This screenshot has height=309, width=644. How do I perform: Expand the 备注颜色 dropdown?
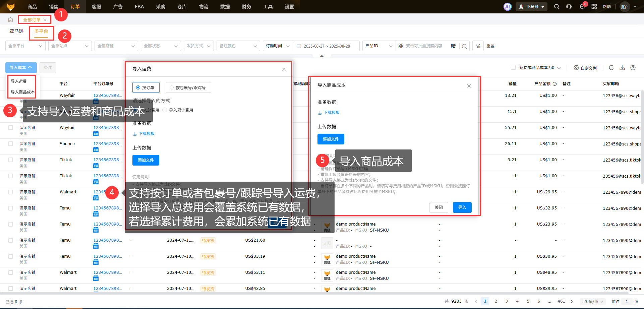coord(238,46)
